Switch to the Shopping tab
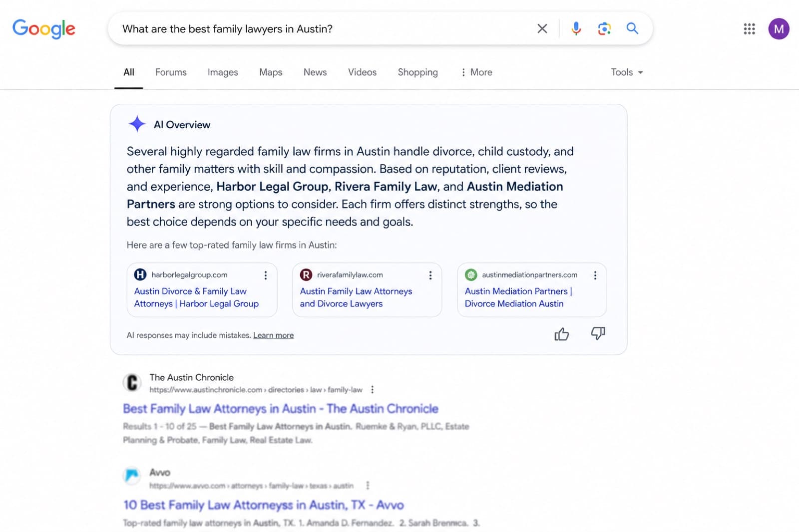The height and width of the screenshot is (532, 799). click(x=417, y=72)
